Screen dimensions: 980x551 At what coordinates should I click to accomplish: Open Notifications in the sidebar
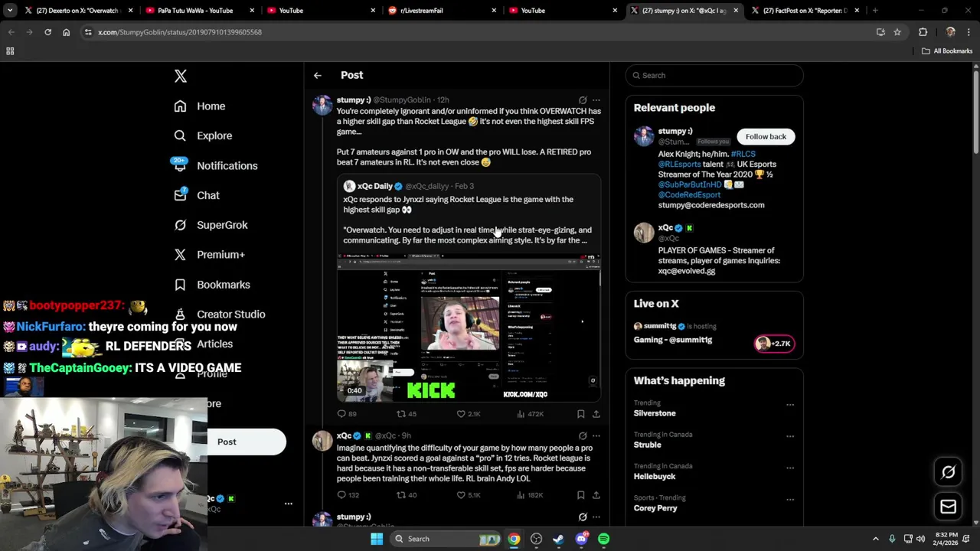pyautogui.click(x=215, y=165)
